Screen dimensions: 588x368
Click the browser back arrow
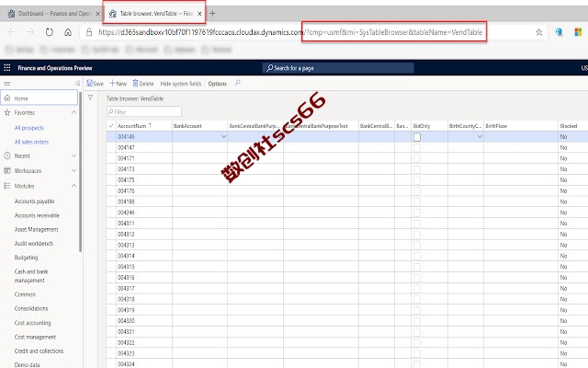pyautogui.click(x=12, y=32)
